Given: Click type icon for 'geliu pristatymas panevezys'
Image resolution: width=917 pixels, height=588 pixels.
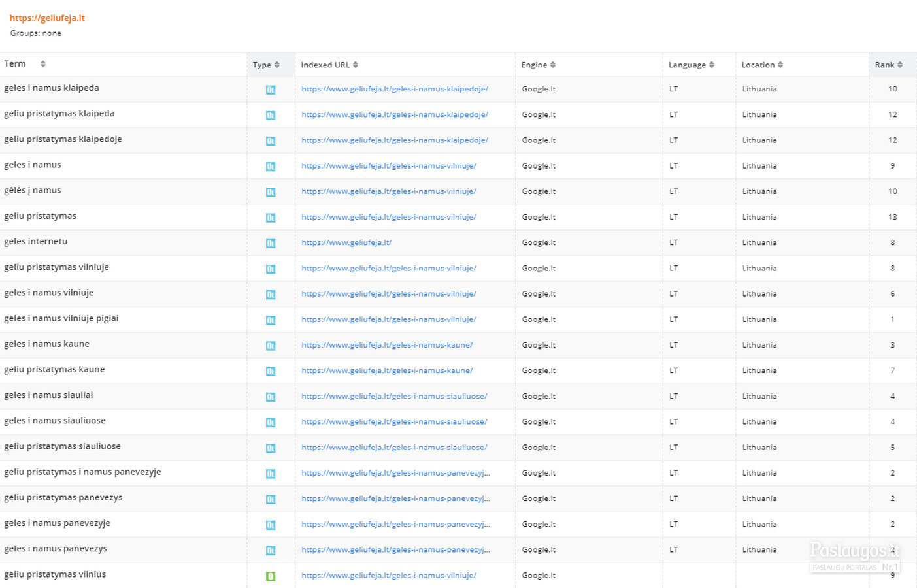Looking at the screenshot, I should point(271,499).
